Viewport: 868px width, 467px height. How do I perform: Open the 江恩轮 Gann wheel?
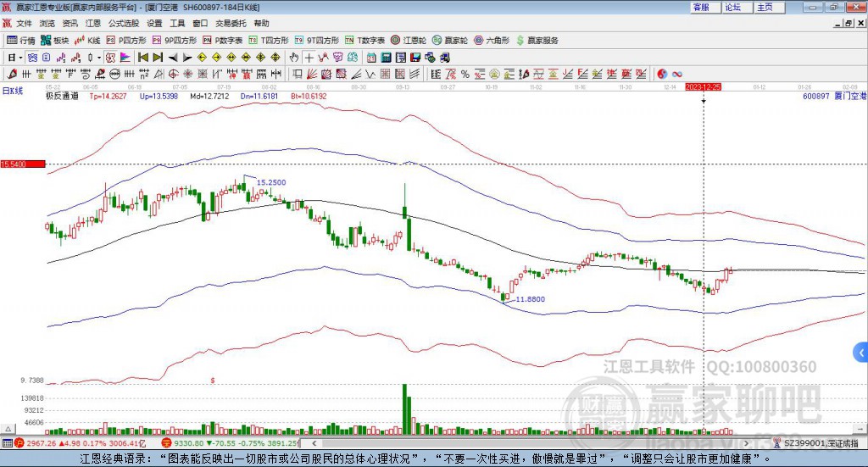pos(409,41)
